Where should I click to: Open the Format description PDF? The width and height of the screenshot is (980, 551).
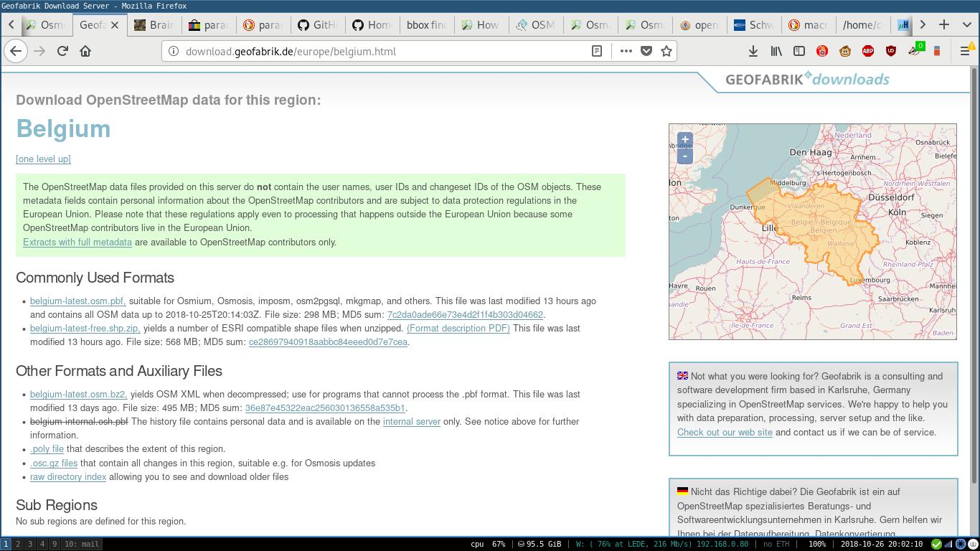click(x=458, y=329)
